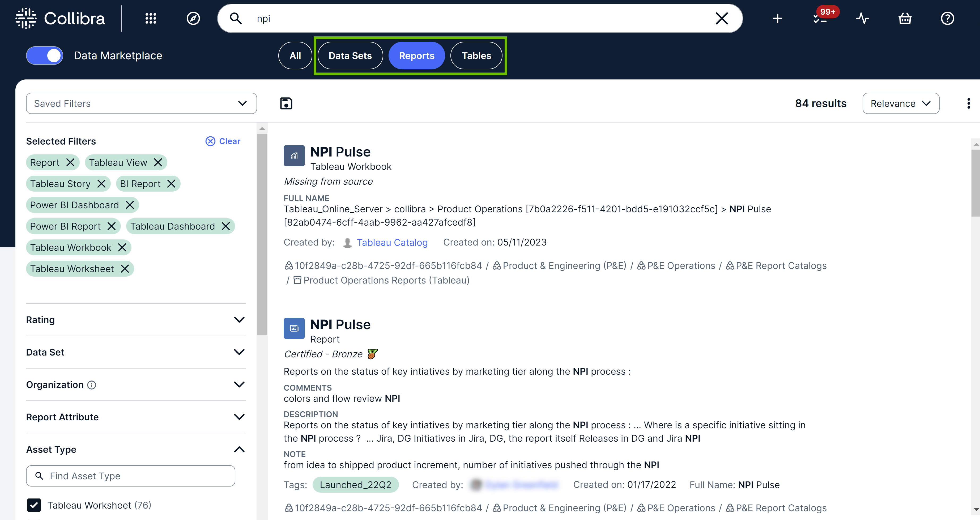The image size is (980, 520).
Task: Open the Tableau Catalog creator link
Action: pos(392,242)
